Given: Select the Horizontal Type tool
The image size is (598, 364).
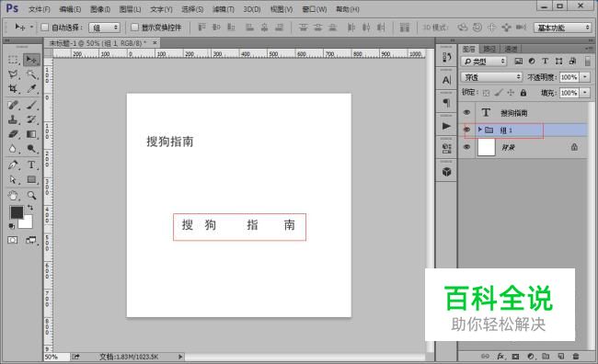Looking at the screenshot, I should (31, 165).
